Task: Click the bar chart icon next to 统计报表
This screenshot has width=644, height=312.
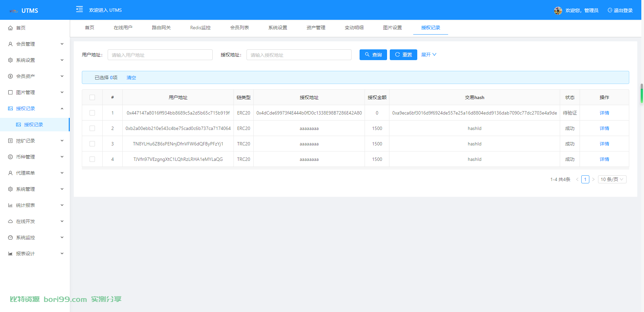Action: 10,205
